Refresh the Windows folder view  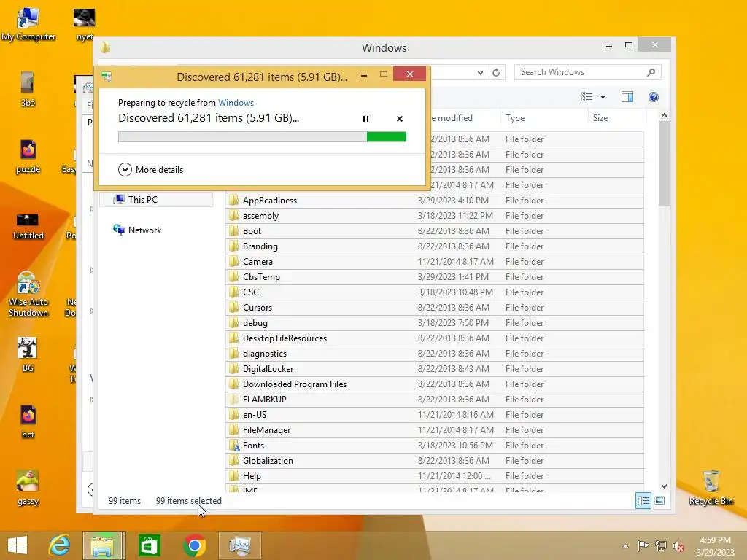(x=496, y=72)
